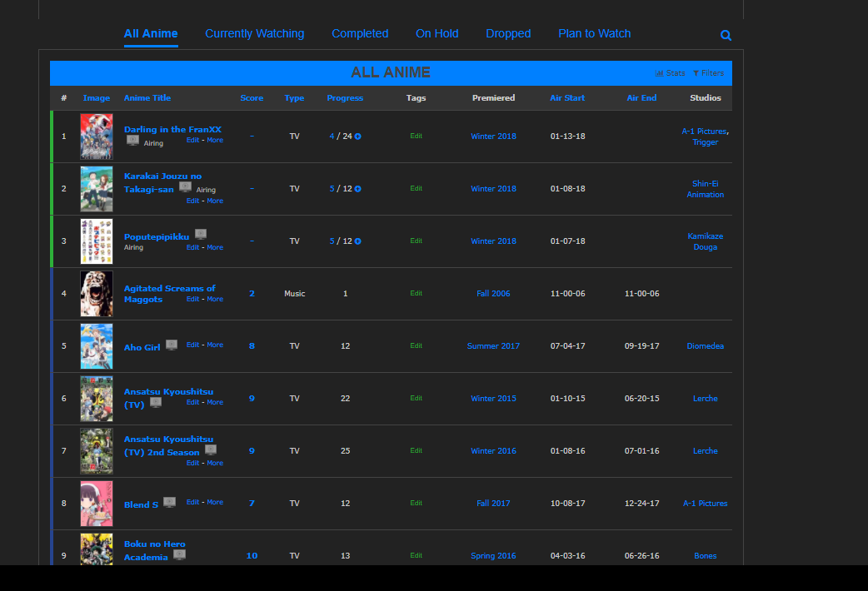Open the Lerche studio link for Ansatsu Kyoushitsu
The height and width of the screenshot is (591, 868).
point(706,399)
